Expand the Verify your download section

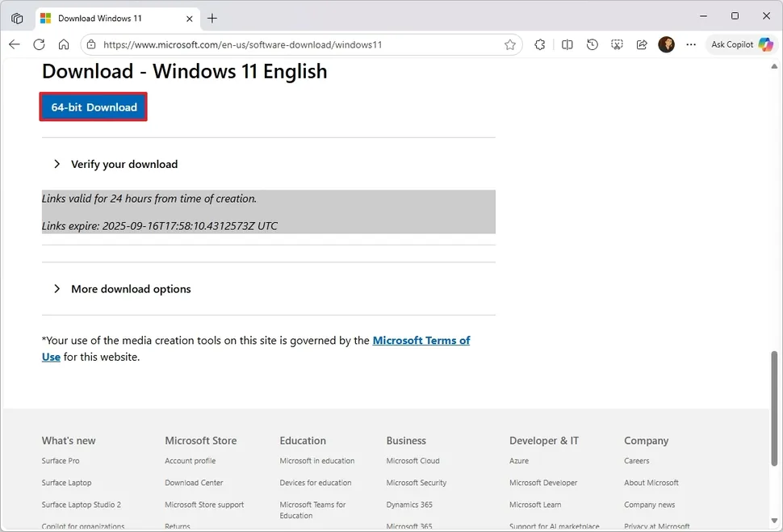tap(124, 164)
